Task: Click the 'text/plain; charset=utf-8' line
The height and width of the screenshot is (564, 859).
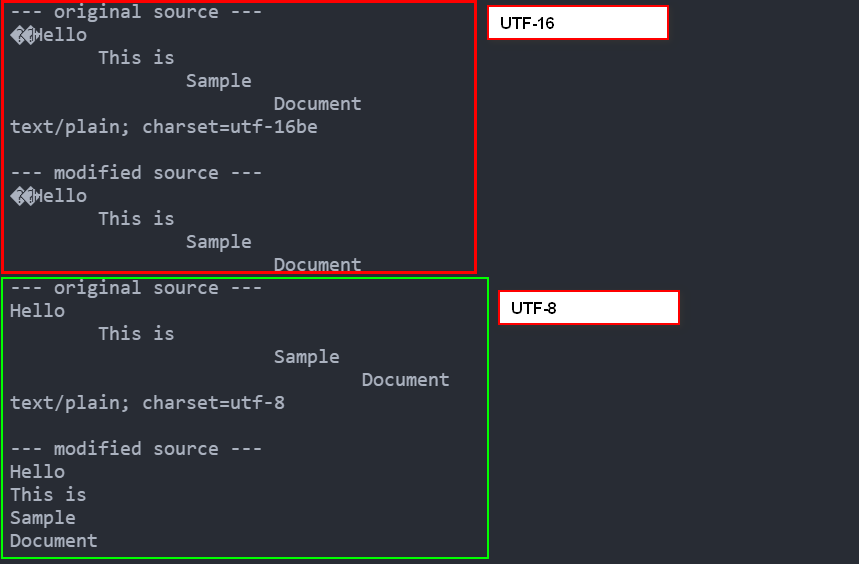Action: click(x=147, y=403)
